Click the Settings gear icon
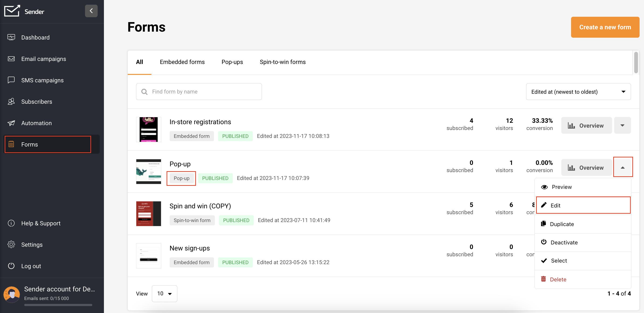The image size is (644, 313). pos(11,244)
